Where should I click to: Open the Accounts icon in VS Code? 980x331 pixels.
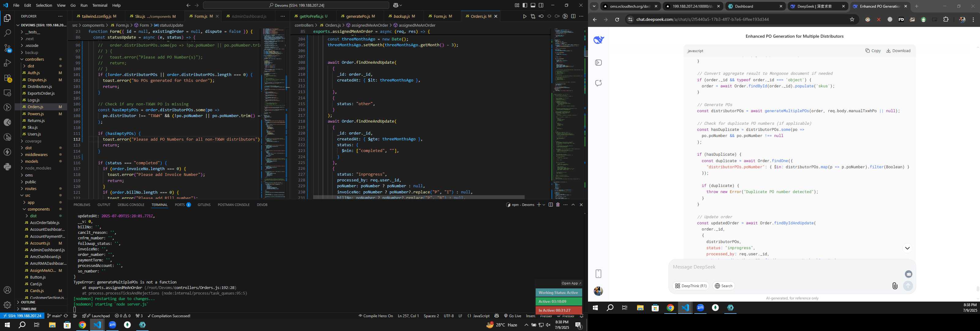[x=7, y=290]
